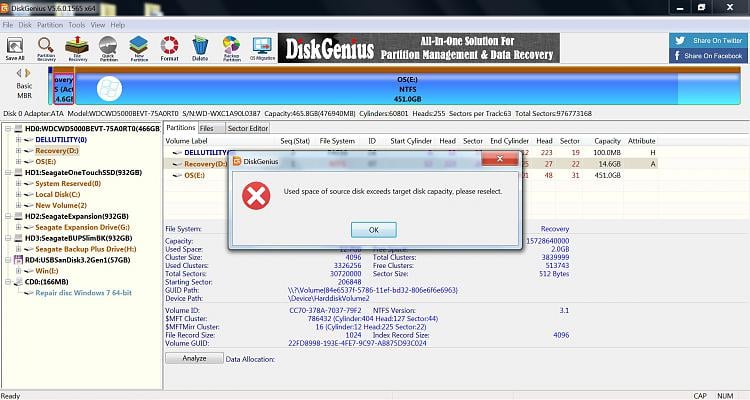The height and width of the screenshot is (400, 750).
Task: Click the New Partition icon
Action: point(139,49)
